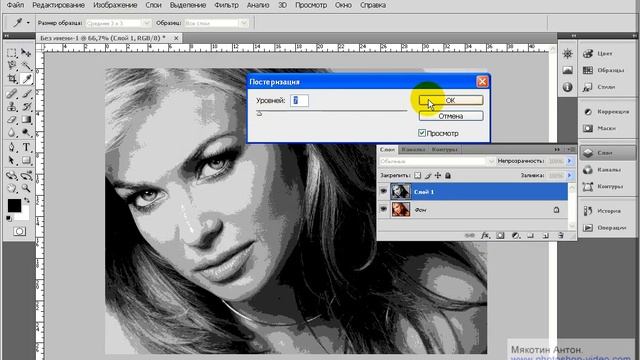
Task: Select the Crop tool
Action: 12,79
